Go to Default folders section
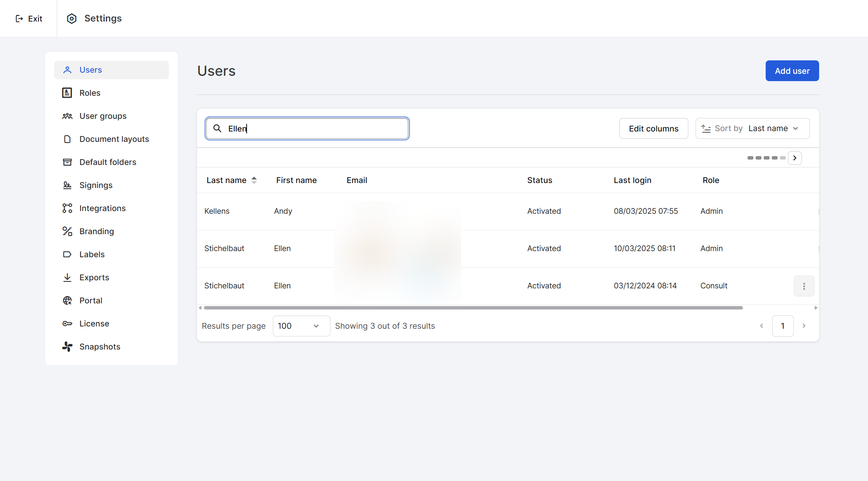Screen dimensions: 868x481 [x=108, y=162]
